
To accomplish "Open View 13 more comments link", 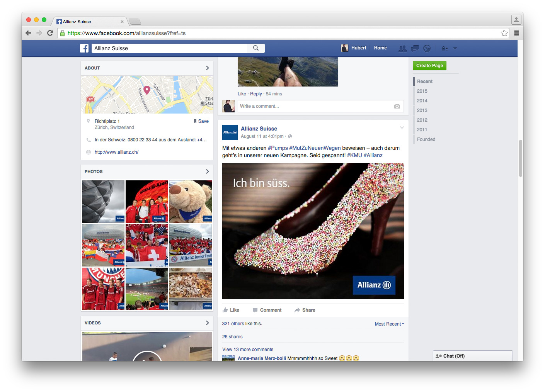I will [247, 350].
